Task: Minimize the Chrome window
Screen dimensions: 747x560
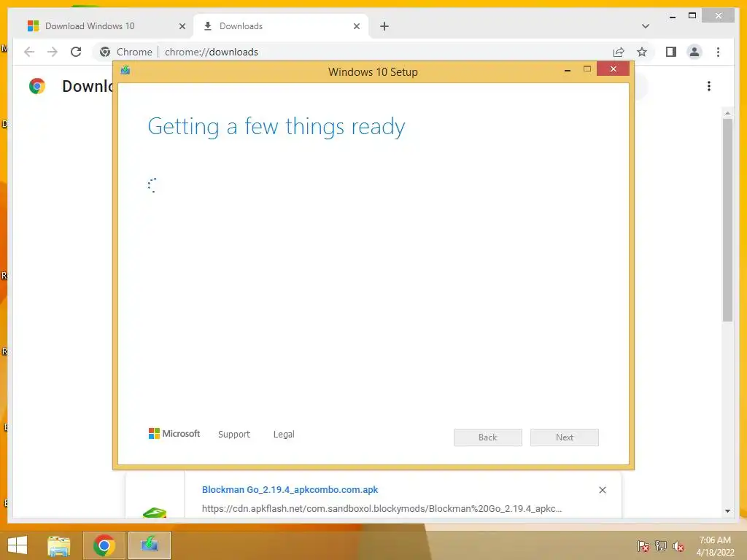Action: [672, 17]
